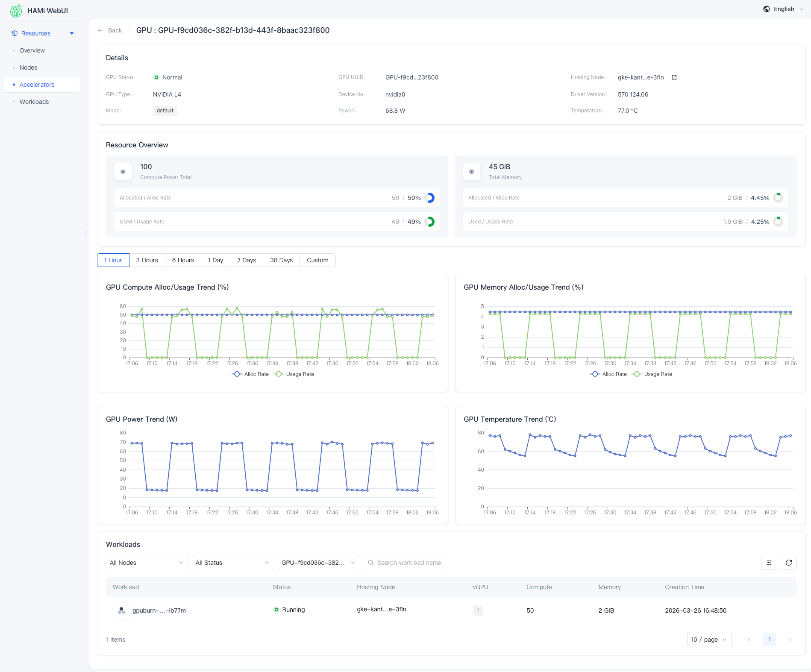811x672 pixels.
Task: Click the HAMi WebUI logo icon
Action: [16, 11]
